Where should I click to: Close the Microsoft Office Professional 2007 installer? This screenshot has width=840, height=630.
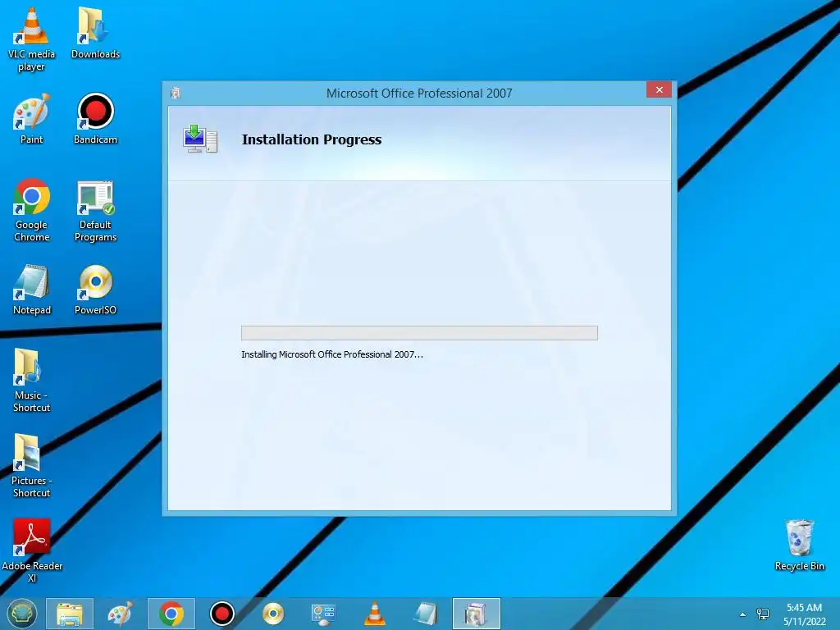click(x=659, y=90)
